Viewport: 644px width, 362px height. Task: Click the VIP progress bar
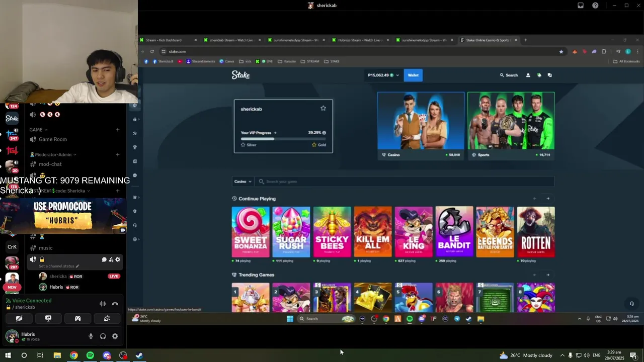(283, 139)
